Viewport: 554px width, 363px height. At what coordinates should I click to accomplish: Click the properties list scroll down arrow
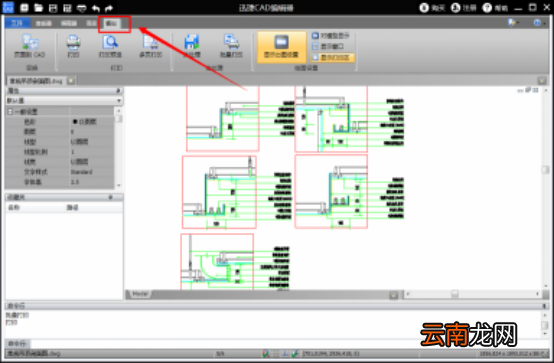pos(119,185)
